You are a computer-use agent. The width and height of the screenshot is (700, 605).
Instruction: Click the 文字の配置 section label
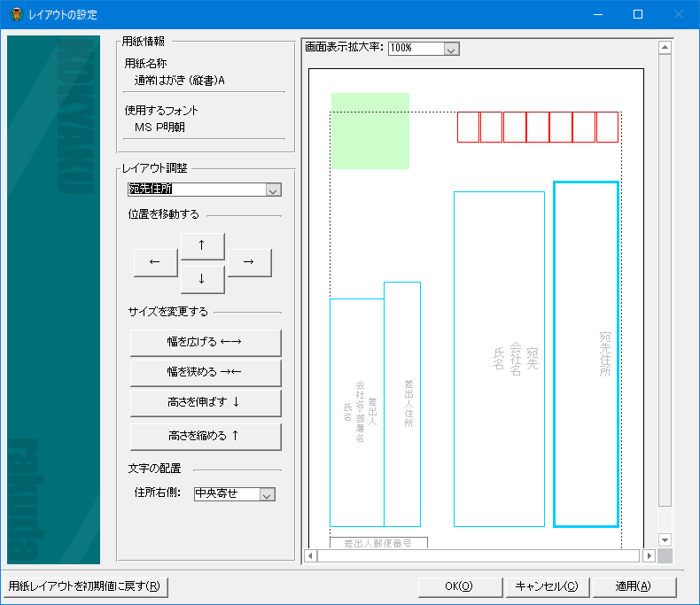pyautogui.click(x=154, y=469)
